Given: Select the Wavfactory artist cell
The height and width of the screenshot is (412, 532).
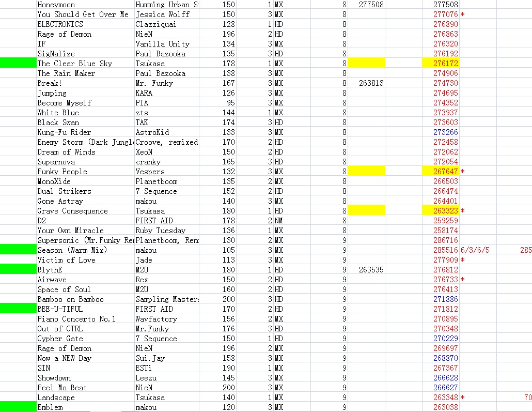Looking at the screenshot, I should tap(167, 319).
